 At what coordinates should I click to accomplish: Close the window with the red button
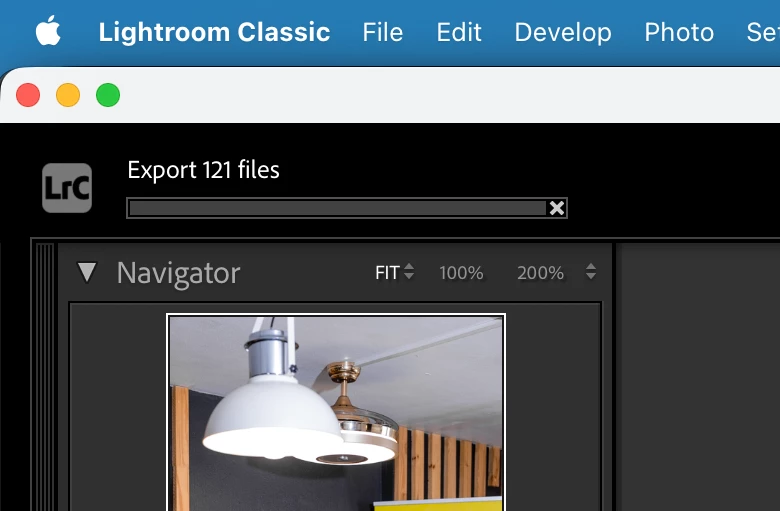(x=28, y=95)
